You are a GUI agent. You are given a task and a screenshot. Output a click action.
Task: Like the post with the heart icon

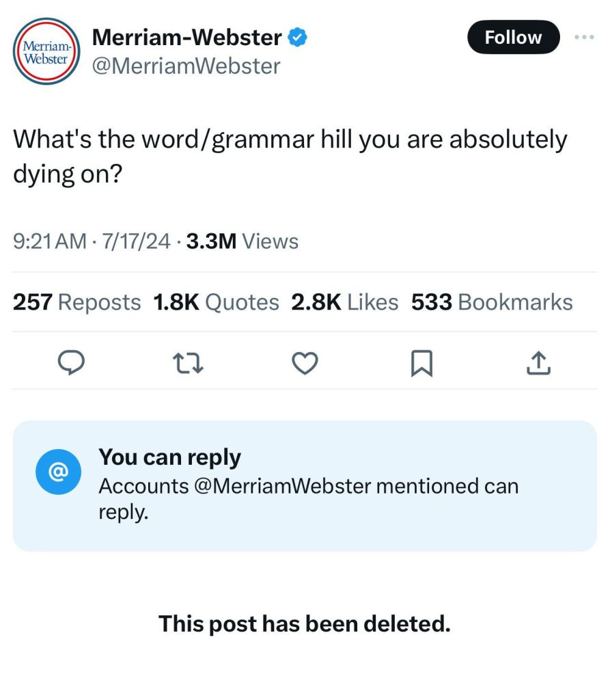click(305, 364)
